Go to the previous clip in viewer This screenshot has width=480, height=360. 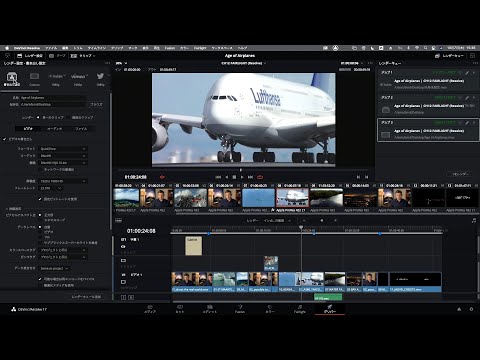coord(358,177)
